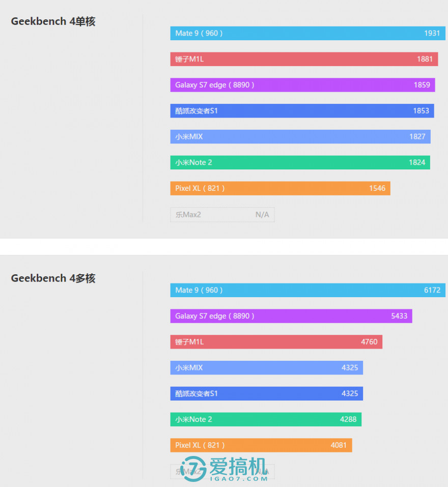448x487 pixels.
Task: Click the Geekbench 4多核 heading
Action: tap(53, 278)
